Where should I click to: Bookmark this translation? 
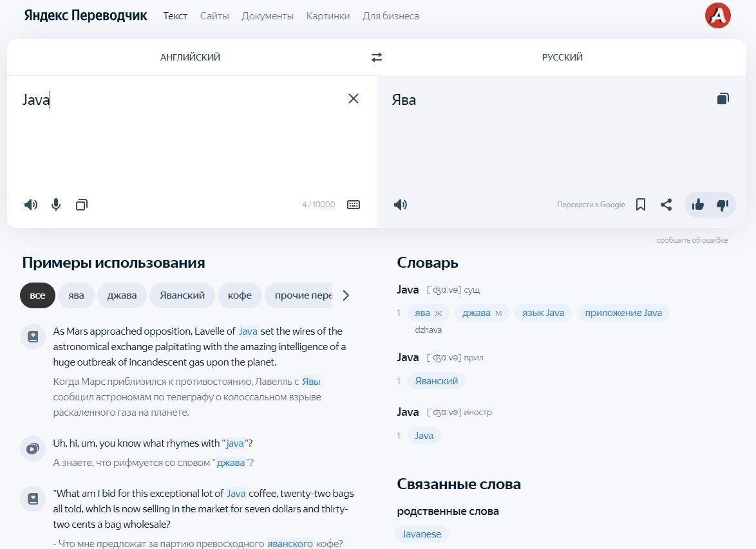(x=641, y=205)
